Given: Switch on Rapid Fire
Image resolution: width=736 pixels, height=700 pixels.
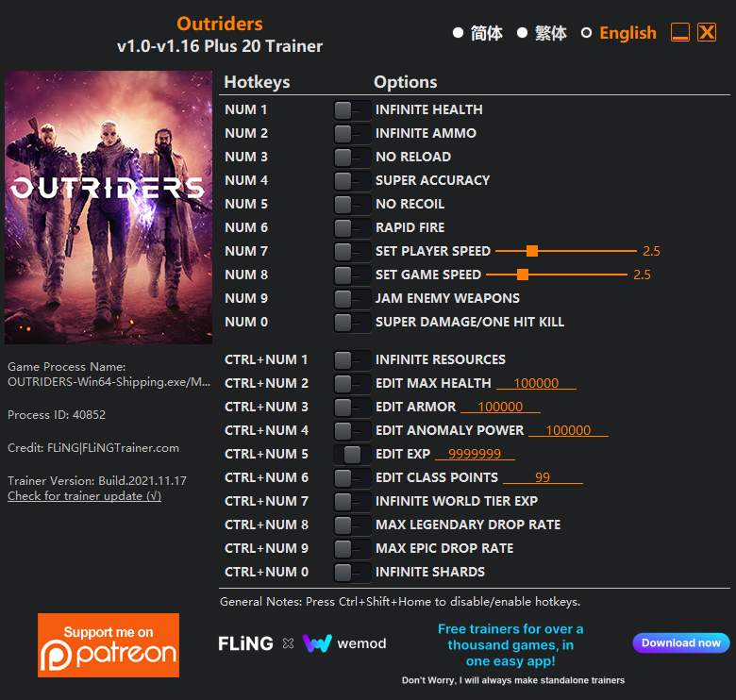Looking at the screenshot, I should coord(352,228).
